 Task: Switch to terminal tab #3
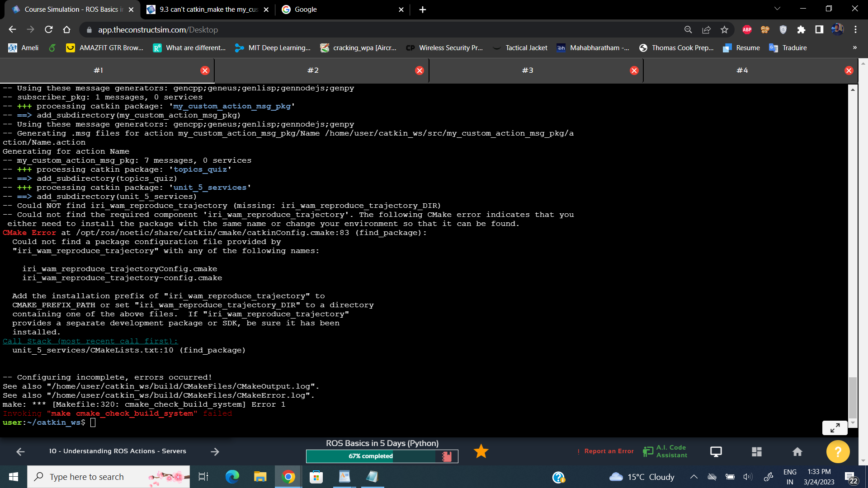[528, 70]
